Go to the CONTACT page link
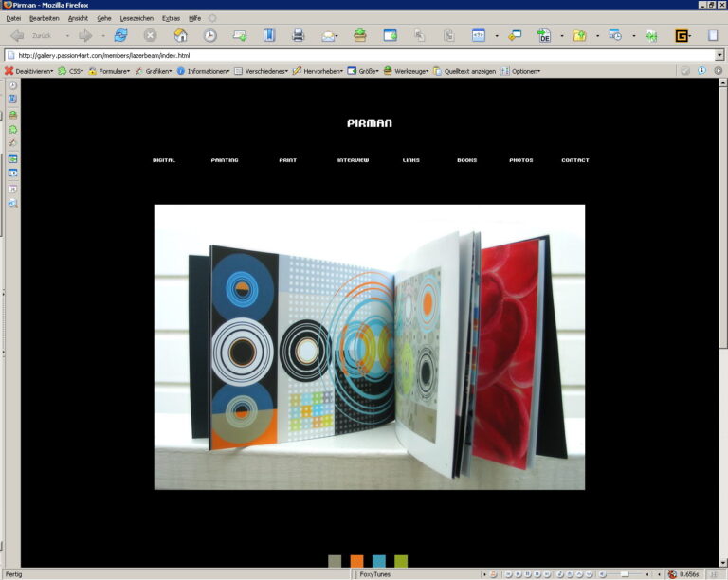This screenshot has width=728, height=580. point(574,160)
